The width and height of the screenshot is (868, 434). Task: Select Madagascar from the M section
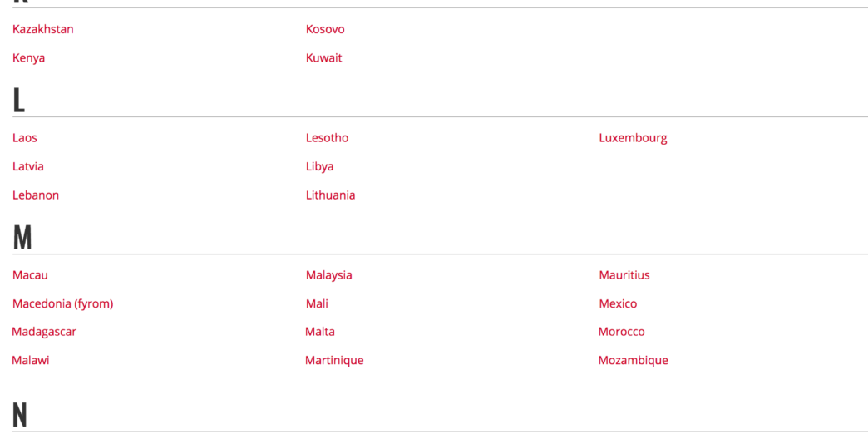44,332
